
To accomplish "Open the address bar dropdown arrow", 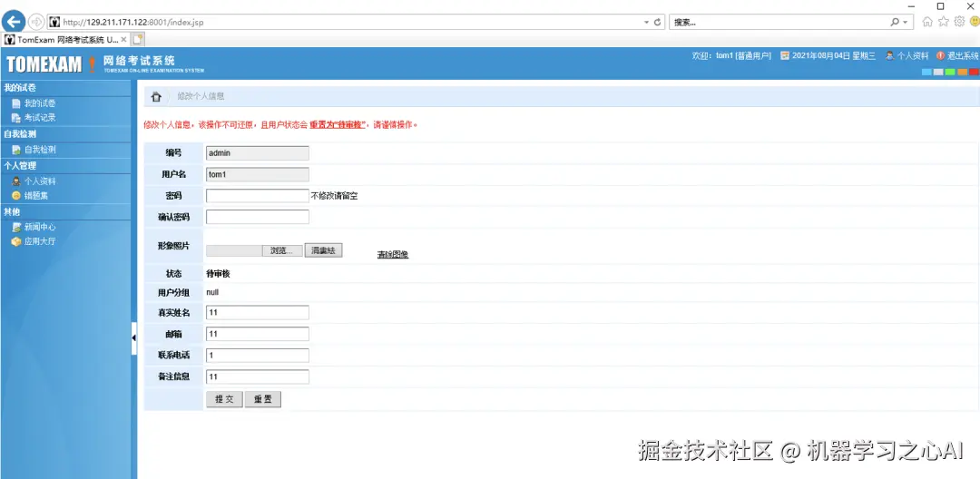I will pos(646,22).
